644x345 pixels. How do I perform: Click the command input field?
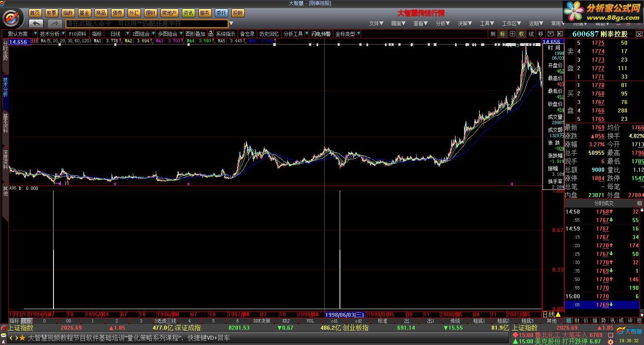pyautogui.click(x=147, y=23)
